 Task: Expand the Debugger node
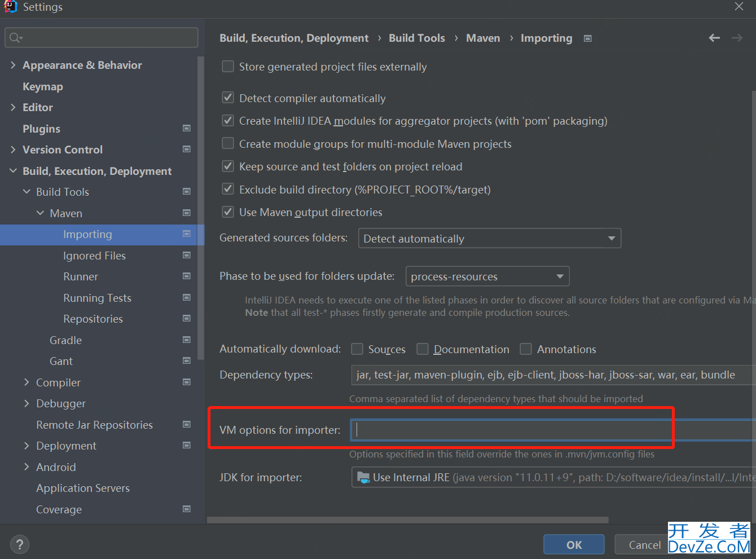pyautogui.click(x=27, y=403)
